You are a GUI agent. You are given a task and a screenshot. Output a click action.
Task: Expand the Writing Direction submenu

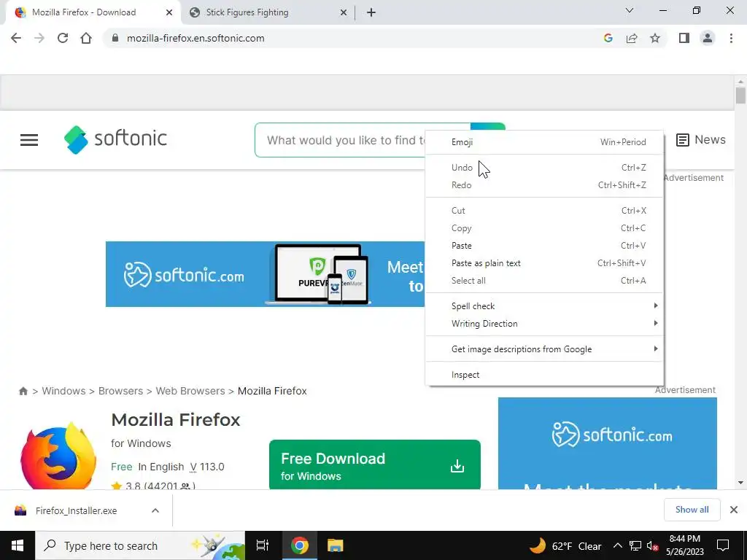(544, 323)
